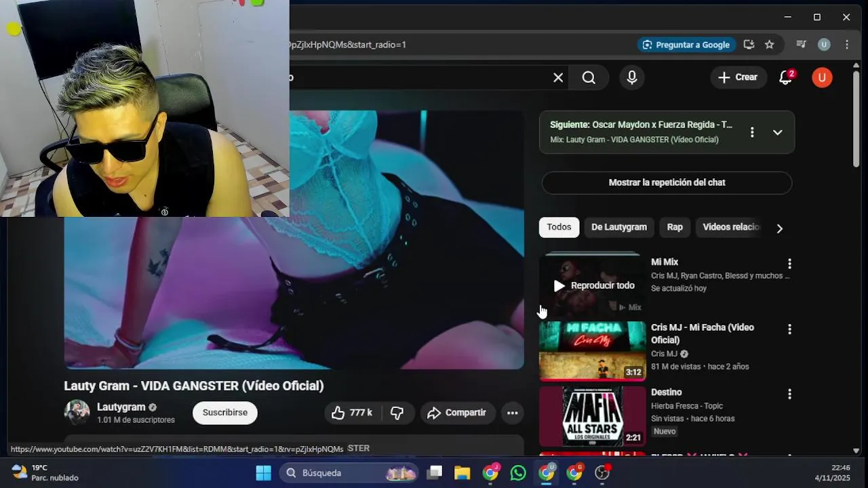Open options for the Siguiente mix panel
Image resolution: width=868 pixels, height=488 pixels.
pyautogui.click(x=752, y=132)
